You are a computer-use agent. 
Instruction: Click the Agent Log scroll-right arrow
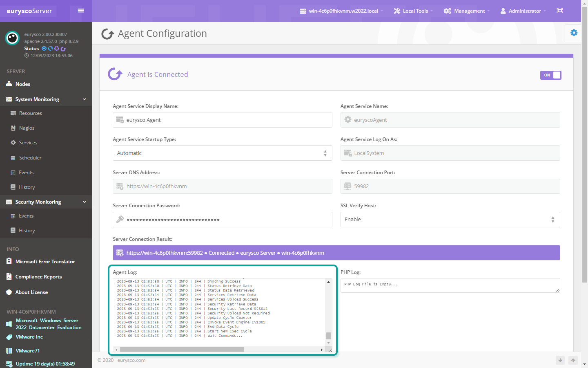pyautogui.click(x=322, y=350)
